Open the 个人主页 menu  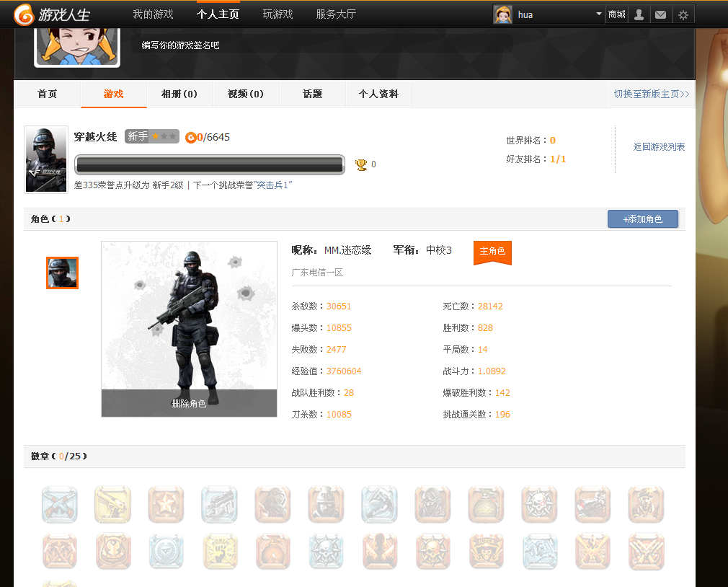click(x=218, y=14)
